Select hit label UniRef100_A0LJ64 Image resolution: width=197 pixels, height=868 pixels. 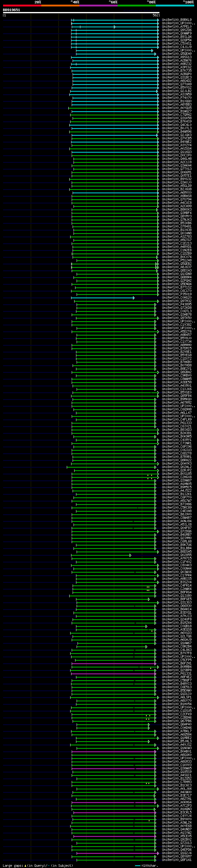coord(177,789)
